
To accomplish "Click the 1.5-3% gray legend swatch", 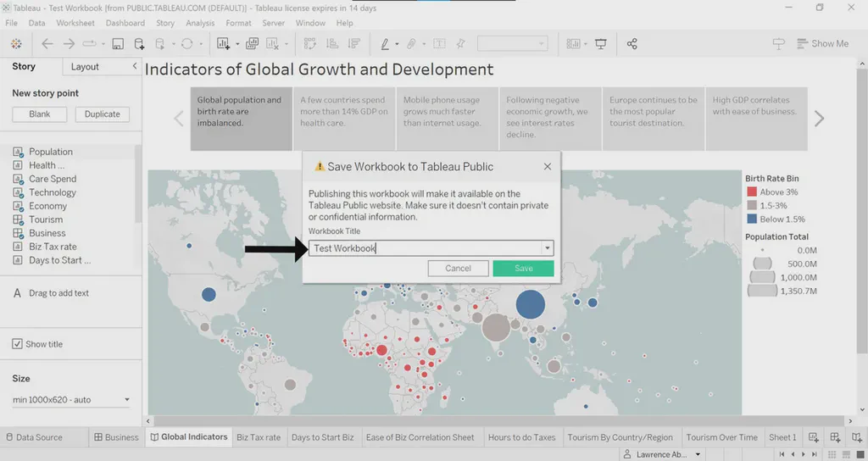I will [x=752, y=205].
